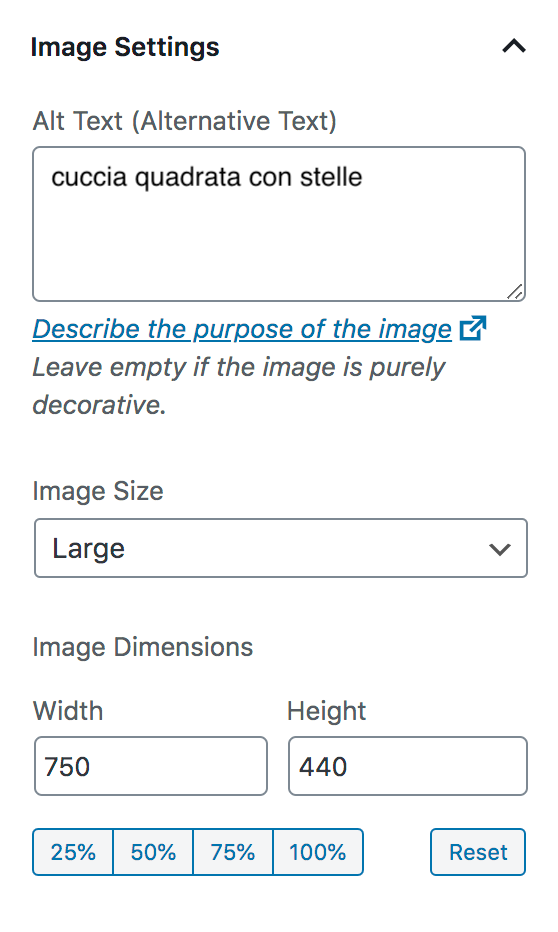Click the Image Settings panel title
The image size is (558, 932).
125,47
